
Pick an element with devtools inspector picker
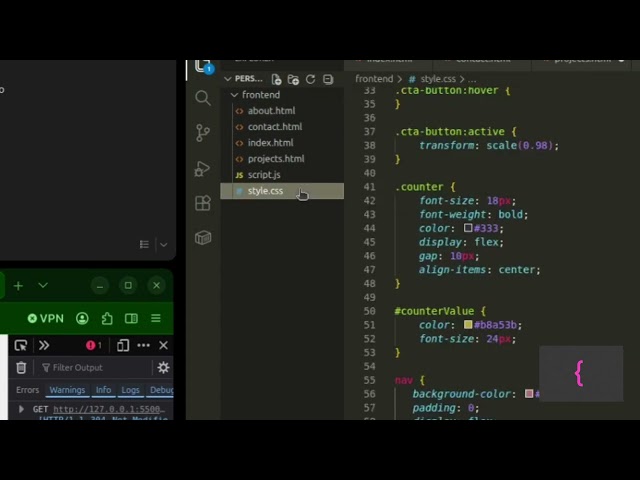[x=21, y=345]
